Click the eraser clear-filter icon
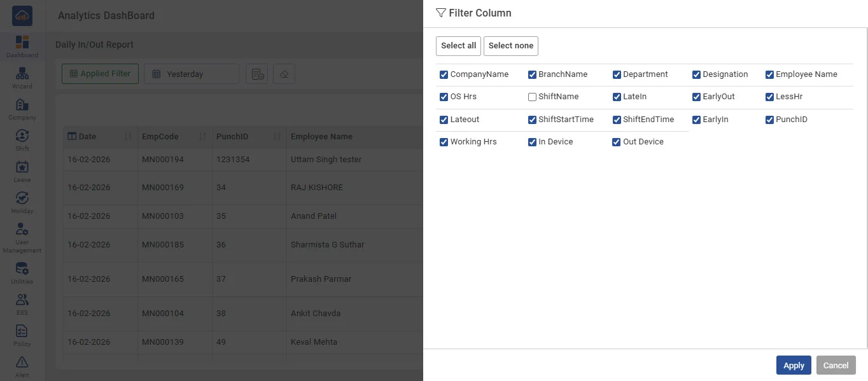868x381 pixels. [284, 74]
